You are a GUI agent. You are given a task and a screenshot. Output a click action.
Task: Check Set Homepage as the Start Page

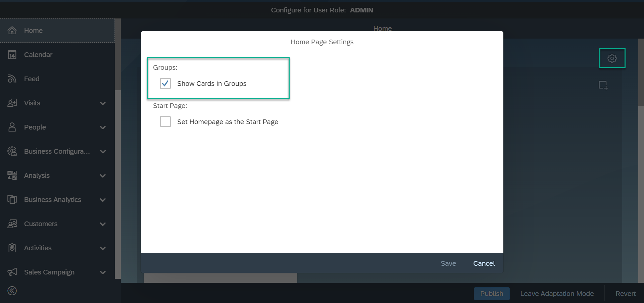click(x=165, y=122)
